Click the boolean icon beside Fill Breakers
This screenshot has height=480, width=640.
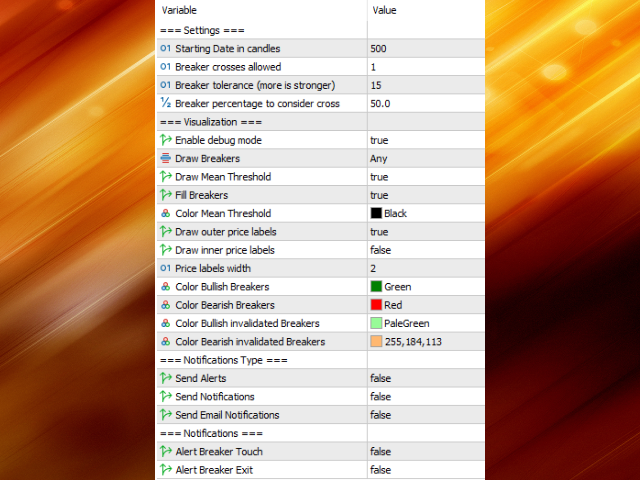[x=165, y=195]
